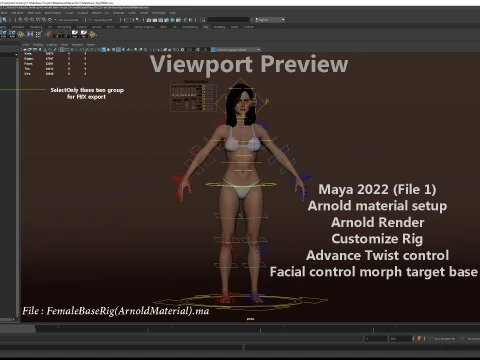
Task: Click the make live surface icon
Action: (50, 20)
